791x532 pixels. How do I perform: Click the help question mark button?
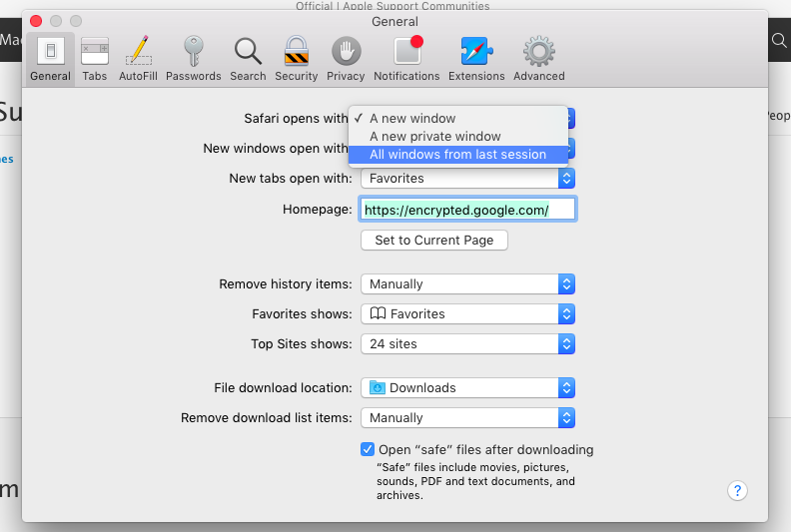pos(737,490)
